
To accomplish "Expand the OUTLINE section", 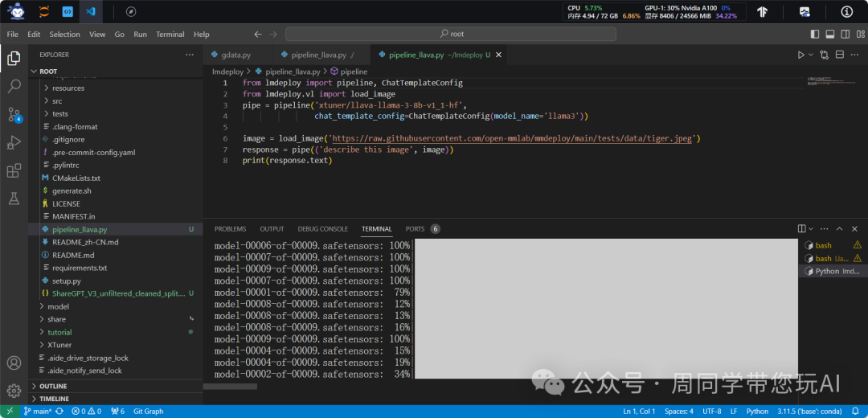I will point(54,387).
